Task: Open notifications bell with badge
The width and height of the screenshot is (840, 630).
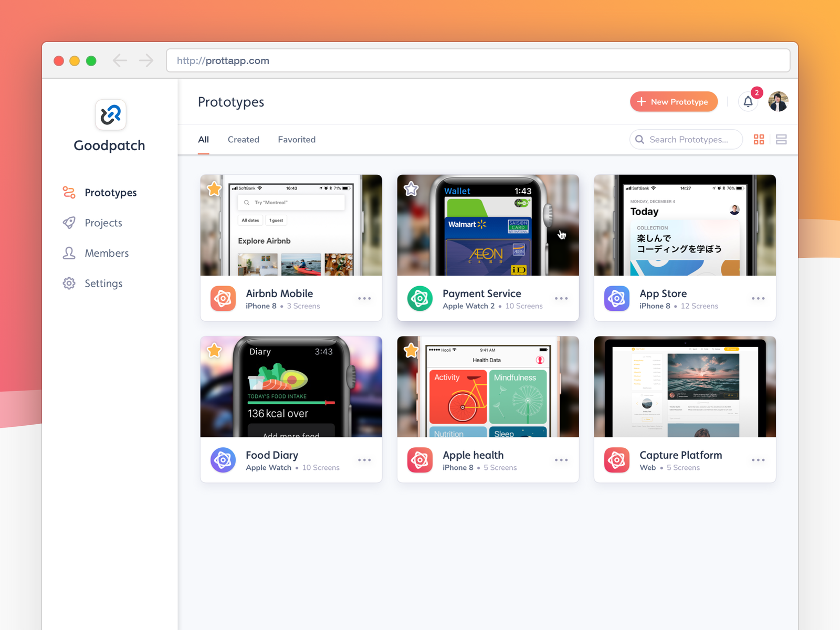Action: 748,101
